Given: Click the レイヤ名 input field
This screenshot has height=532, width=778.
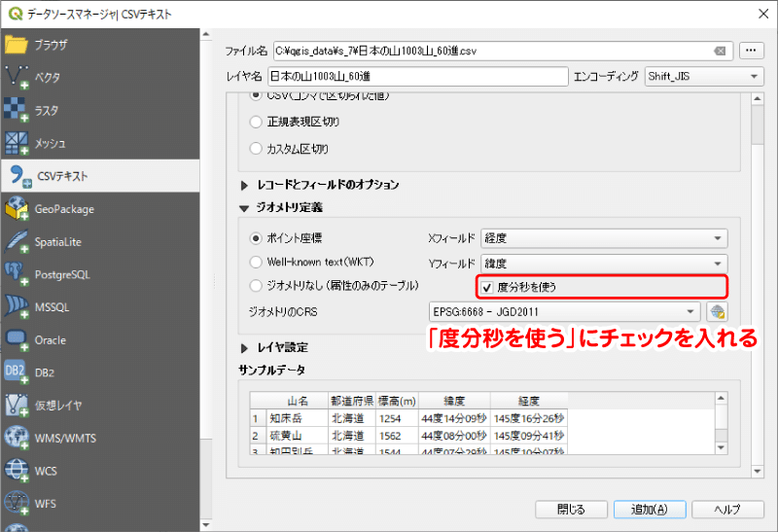Looking at the screenshot, I should [x=418, y=77].
